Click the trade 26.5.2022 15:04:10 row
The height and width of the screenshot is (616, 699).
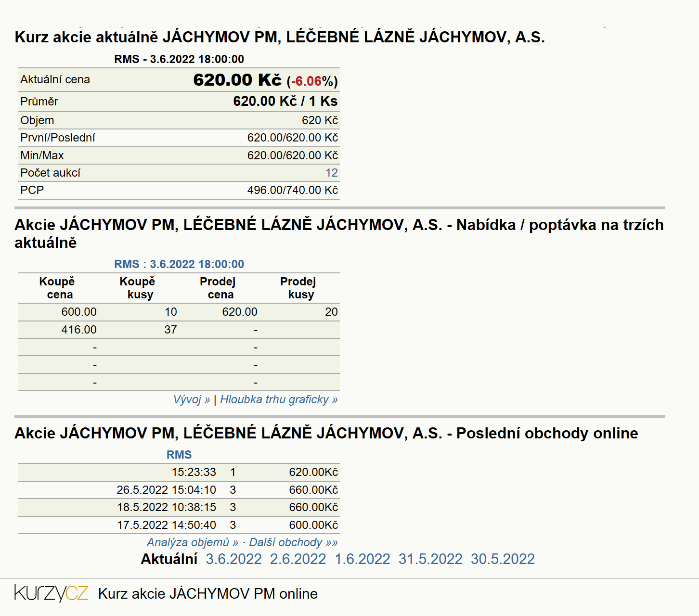(x=179, y=490)
